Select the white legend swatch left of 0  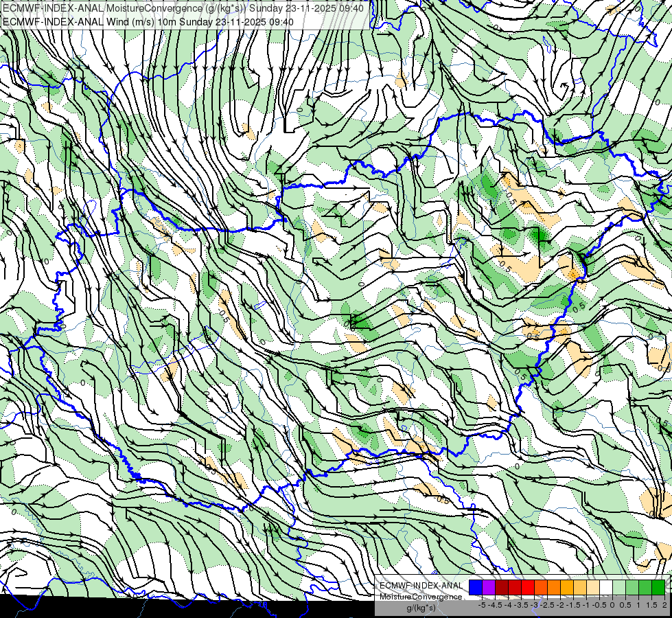coord(606,587)
